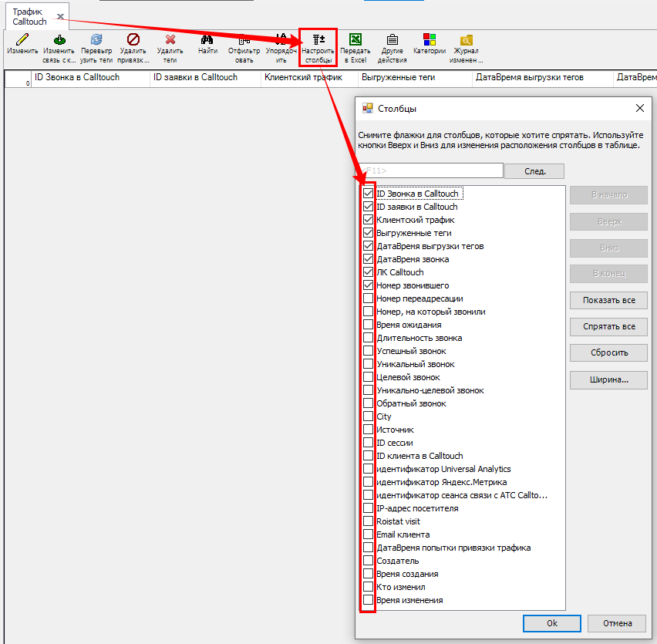The width and height of the screenshot is (657, 644).
Task: Open Настроить столбцы in the toolbar
Action: [x=318, y=39]
